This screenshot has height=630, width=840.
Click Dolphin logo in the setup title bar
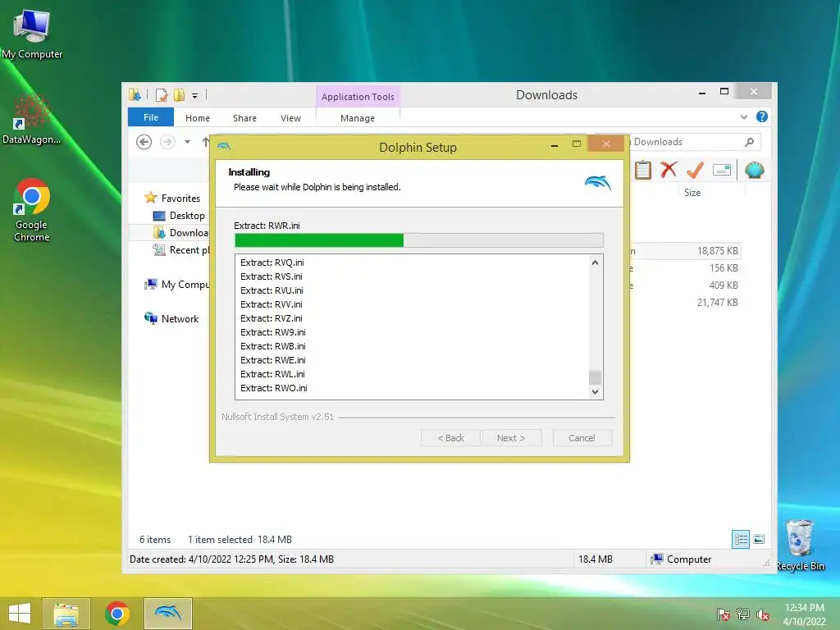(x=224, y=146)
